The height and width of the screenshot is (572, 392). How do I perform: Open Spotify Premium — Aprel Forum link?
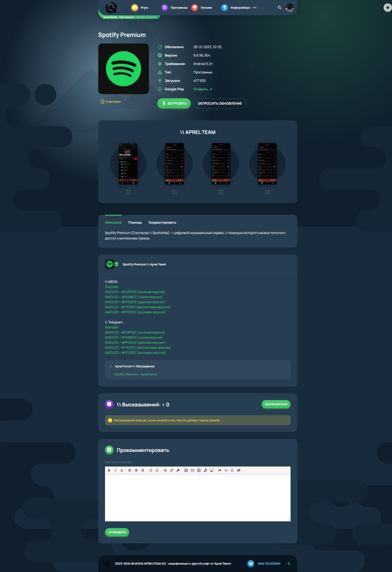point(136,374)
